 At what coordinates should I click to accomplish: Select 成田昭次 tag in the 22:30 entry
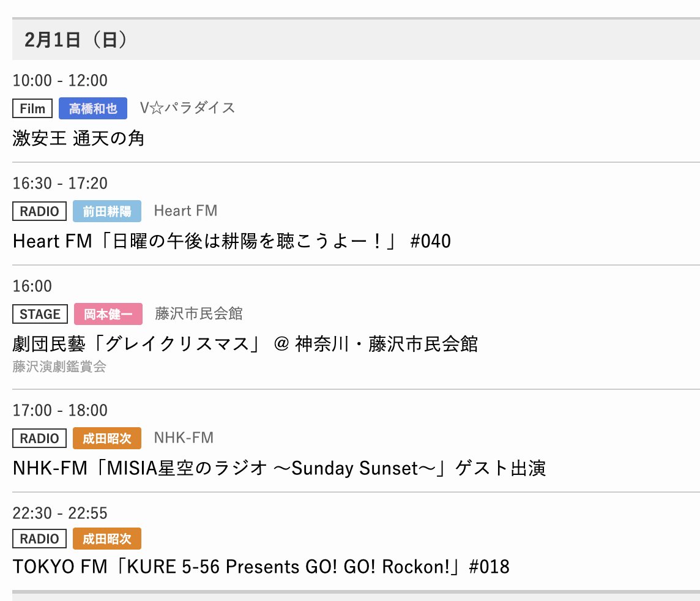click(107, 539)
